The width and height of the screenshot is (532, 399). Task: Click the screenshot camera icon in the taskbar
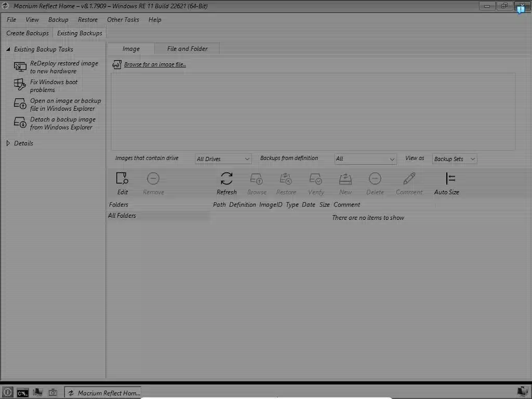(x=53, y=393)
